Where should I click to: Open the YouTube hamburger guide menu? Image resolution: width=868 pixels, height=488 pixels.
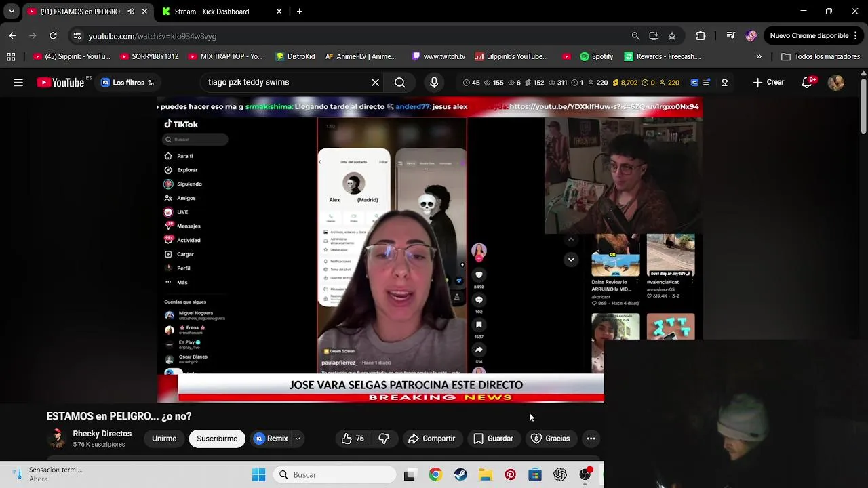pyautogui.click(x=18, y=83)
